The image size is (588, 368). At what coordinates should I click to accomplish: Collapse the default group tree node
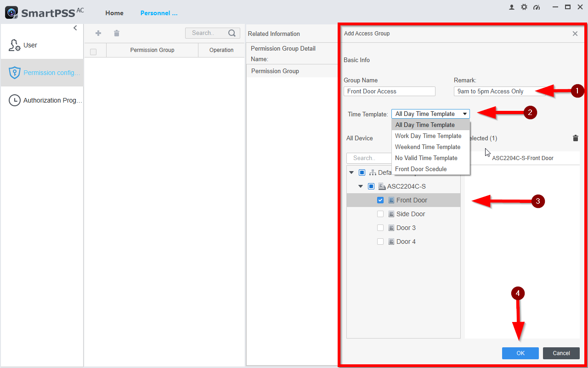tap(352, 172)
